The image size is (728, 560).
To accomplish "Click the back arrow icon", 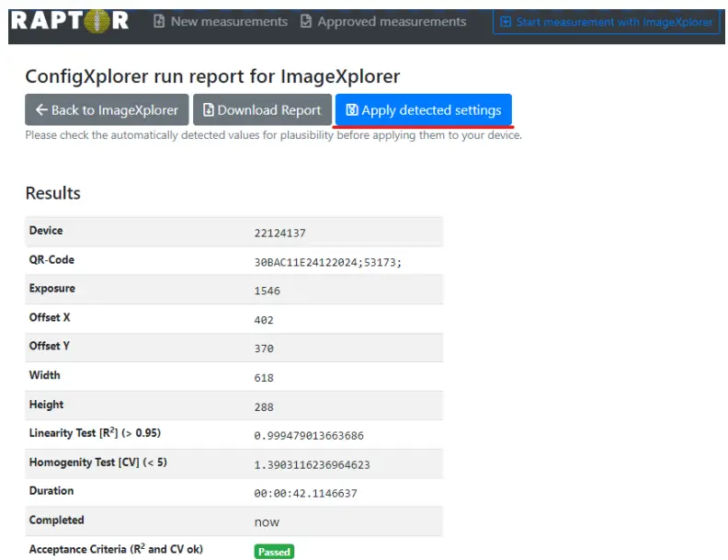I will point(41,109).
